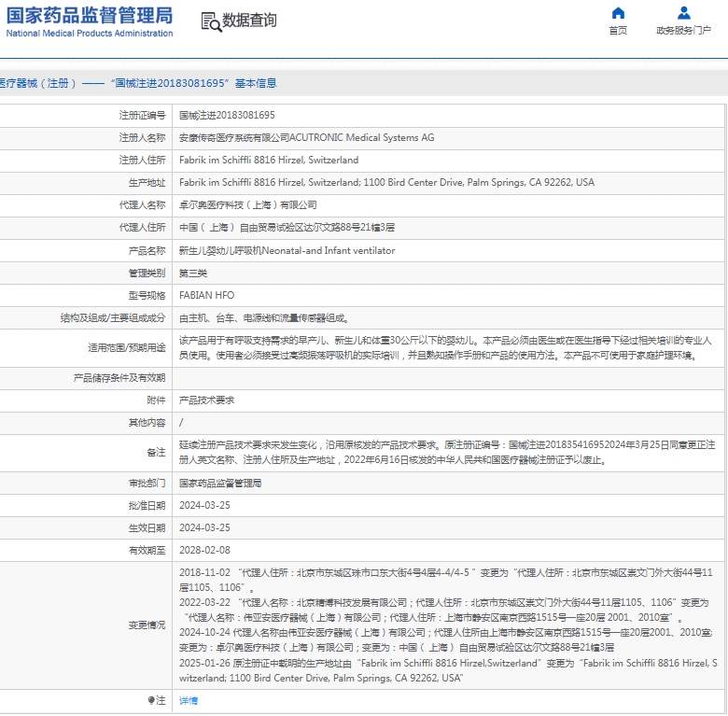This screenshot has height=716, width=728.
Task: Click the 数据查询 heading text
Action: (x=250, y=21)
